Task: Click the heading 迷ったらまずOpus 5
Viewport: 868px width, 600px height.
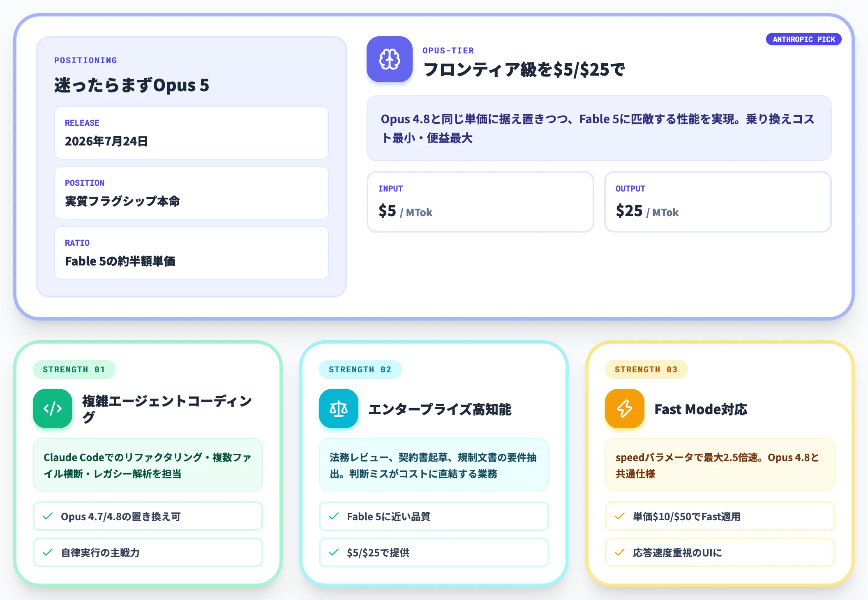Action: tap(132, 85)
